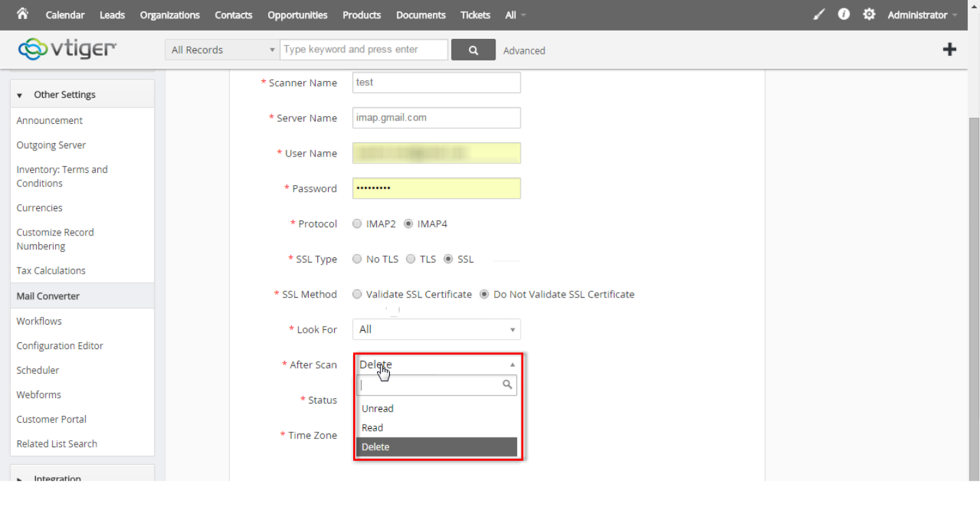Open the Contacts module
Viewport: 980px width, 522px height.
click(233, 15)
